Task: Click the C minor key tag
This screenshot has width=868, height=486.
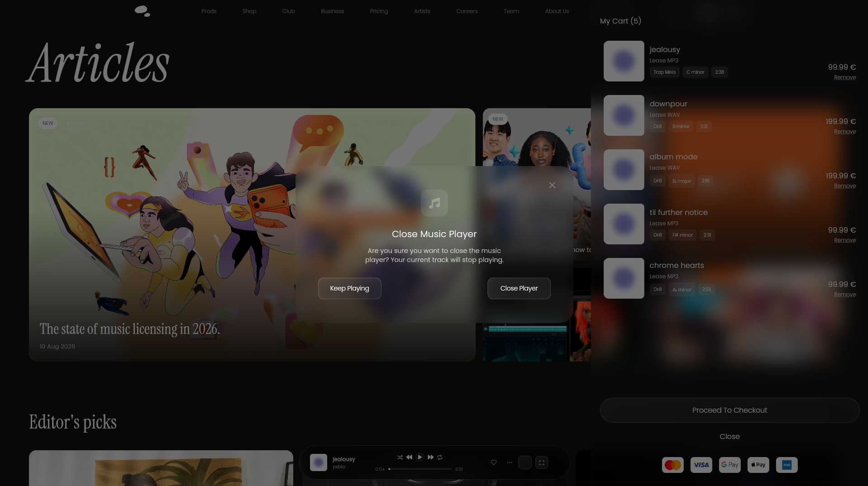Action: pos(695,72)
